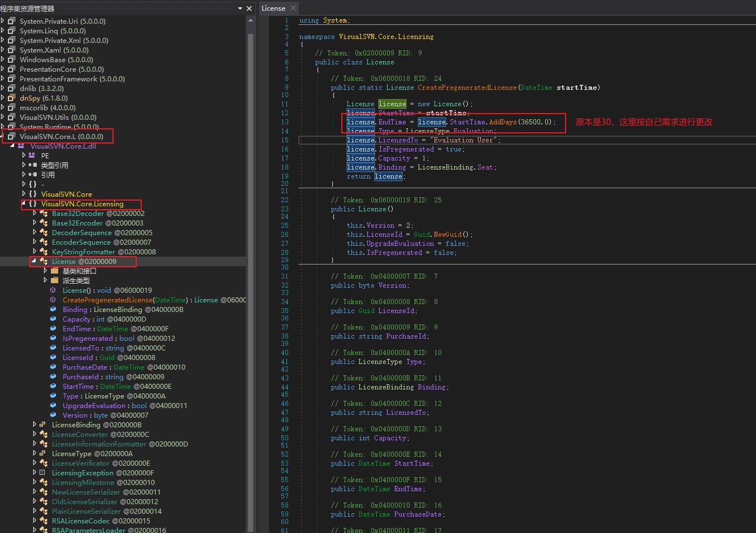The height and width of the screenshot is (533, 756).
Task: Click the System.Private.Uri assembly icon
Action: [11, 21]
